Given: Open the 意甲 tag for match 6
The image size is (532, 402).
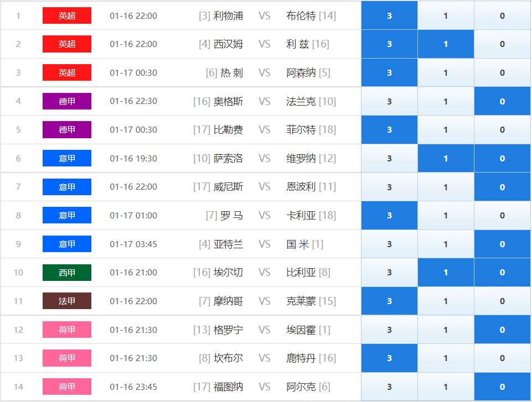Looking at the screenshot, I should pos(67,158).
